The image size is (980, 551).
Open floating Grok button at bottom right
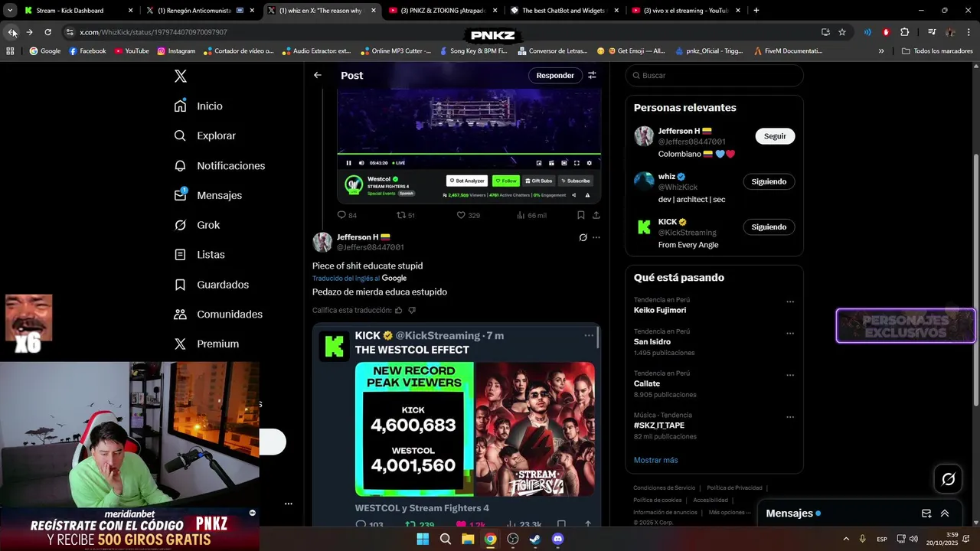tap(948, 479)
